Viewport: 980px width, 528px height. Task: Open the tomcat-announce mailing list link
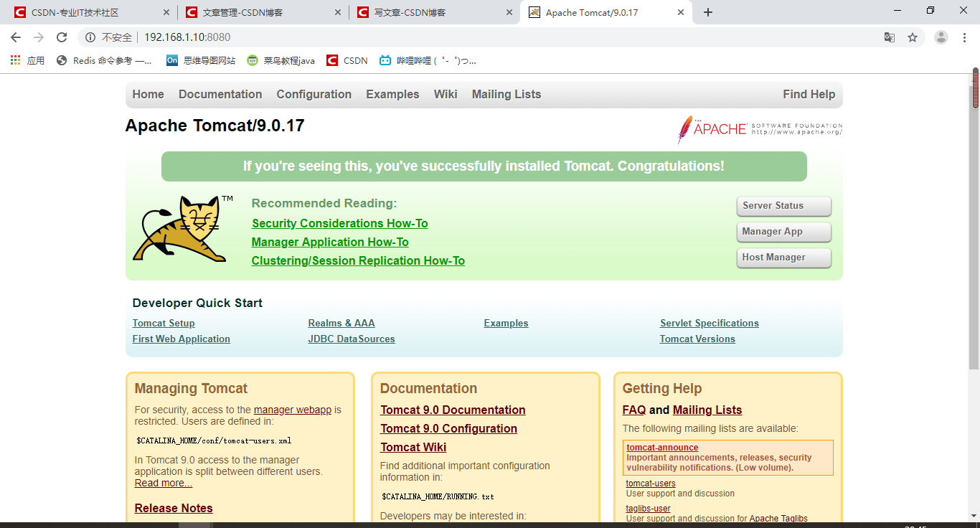[x=662, y=448]
